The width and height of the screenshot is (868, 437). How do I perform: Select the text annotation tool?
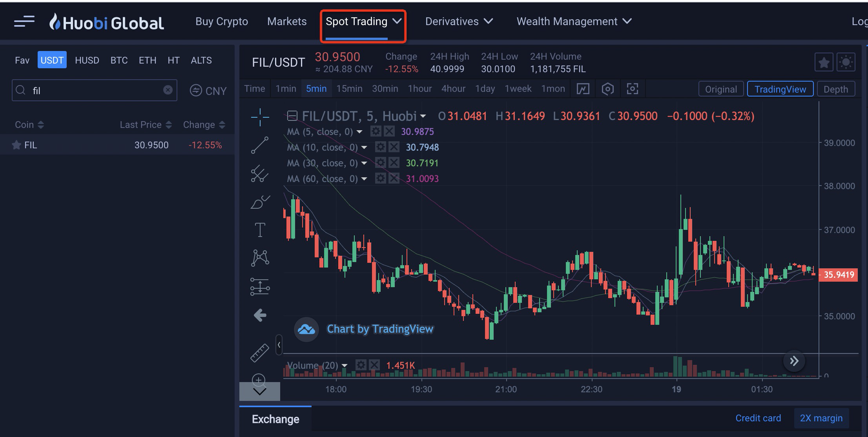[260, 230]
